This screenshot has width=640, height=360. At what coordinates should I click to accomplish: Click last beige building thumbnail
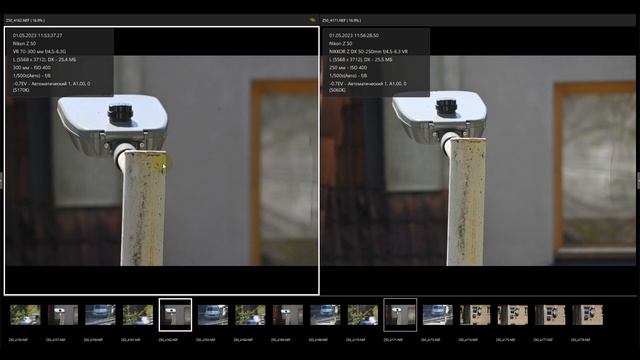tap(588, 315)
